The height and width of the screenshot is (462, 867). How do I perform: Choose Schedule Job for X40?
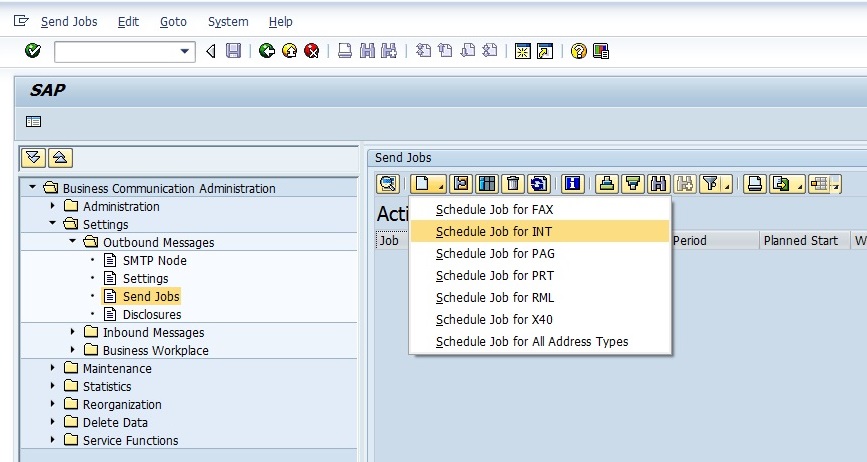540,320
